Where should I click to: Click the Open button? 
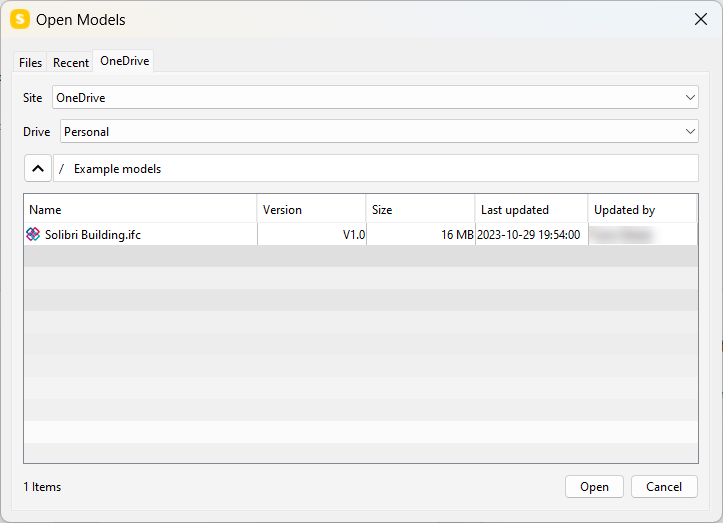tap(594, 487)
